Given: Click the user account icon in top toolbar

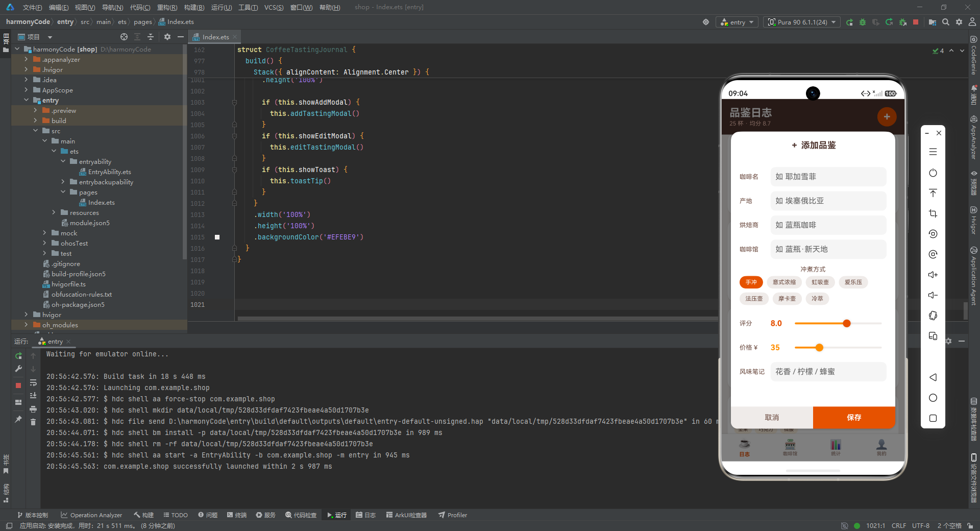Looking at the screenshot, I should (972, 22).
